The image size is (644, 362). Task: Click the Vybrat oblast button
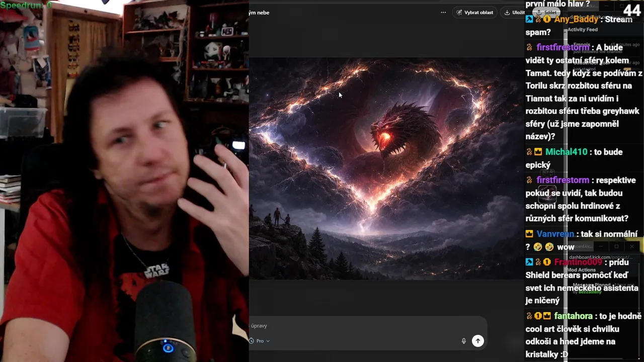474,13
